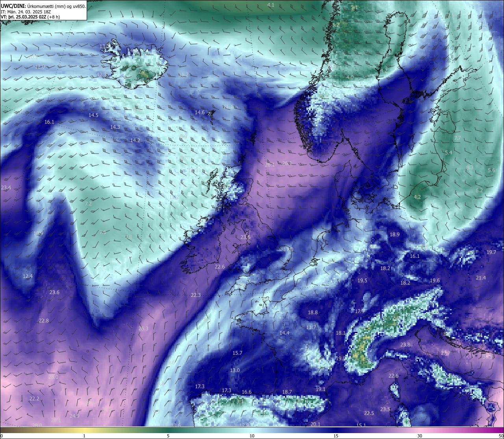Click the 26.3 value label
The width and height of the screenshot is (504, 439).
pyautogui.click(x=143, y=329)
